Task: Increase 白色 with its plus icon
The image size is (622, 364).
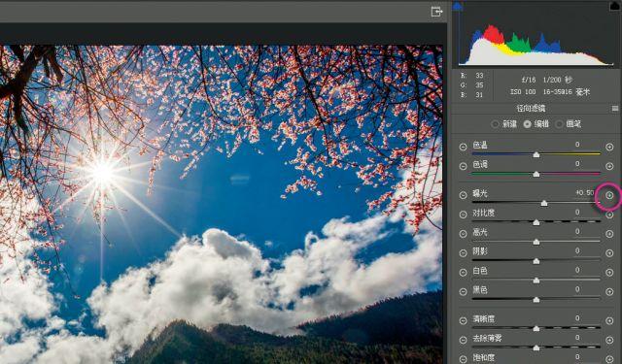Action: coord(609,273)
